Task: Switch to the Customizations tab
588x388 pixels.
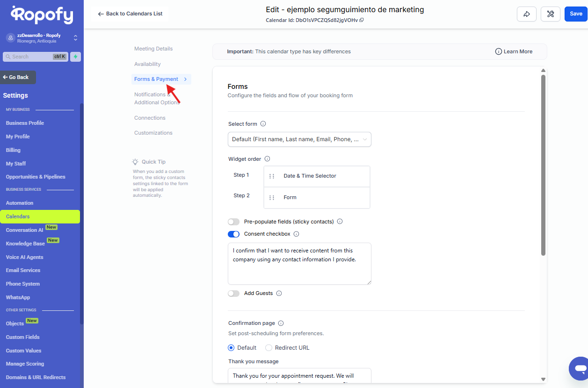Action: [x=153, y=133]
